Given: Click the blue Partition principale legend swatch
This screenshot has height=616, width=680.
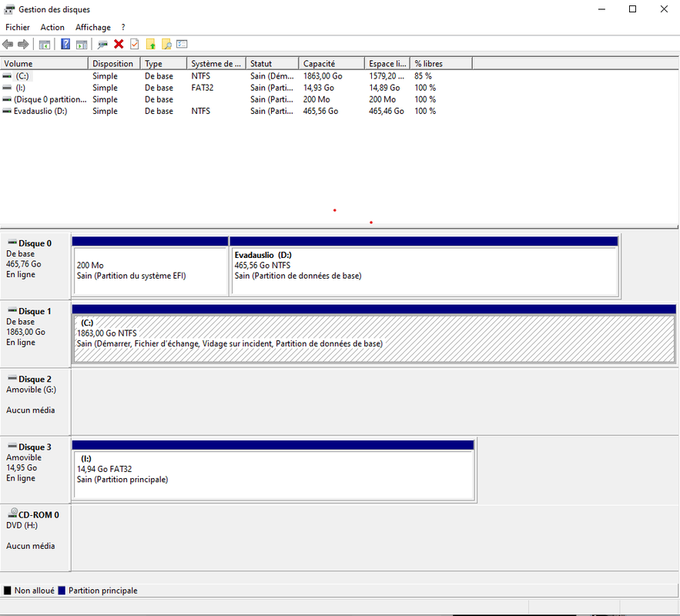Looking at the screenshot, I should click(62, 591).
